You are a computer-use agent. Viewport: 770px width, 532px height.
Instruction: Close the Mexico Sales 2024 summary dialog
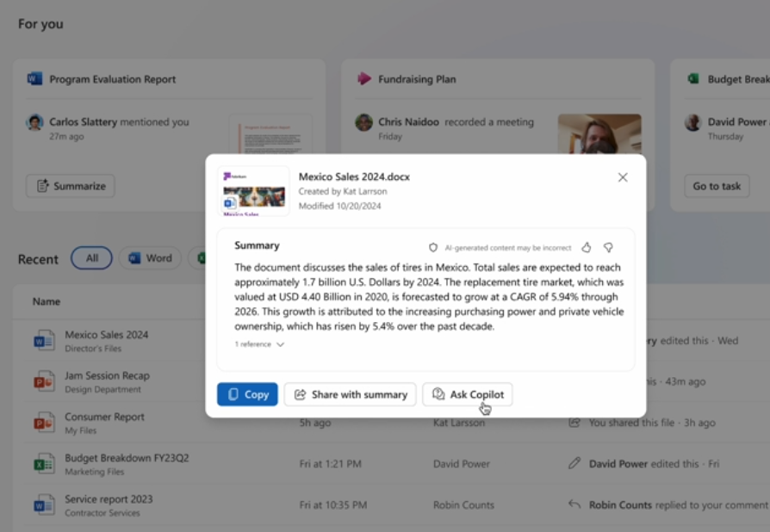click(x=623, y=177)
